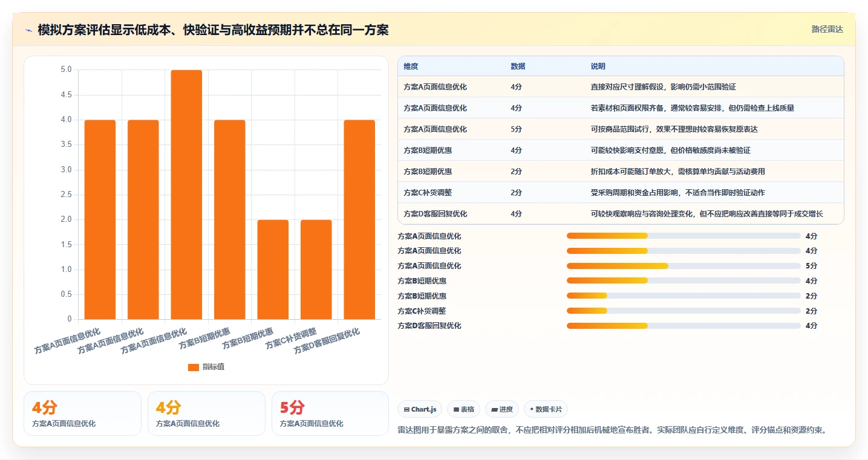This screenshot has height=460, width=868.
Task: Select the 数据卡片 chip
Action: (546, 409)
